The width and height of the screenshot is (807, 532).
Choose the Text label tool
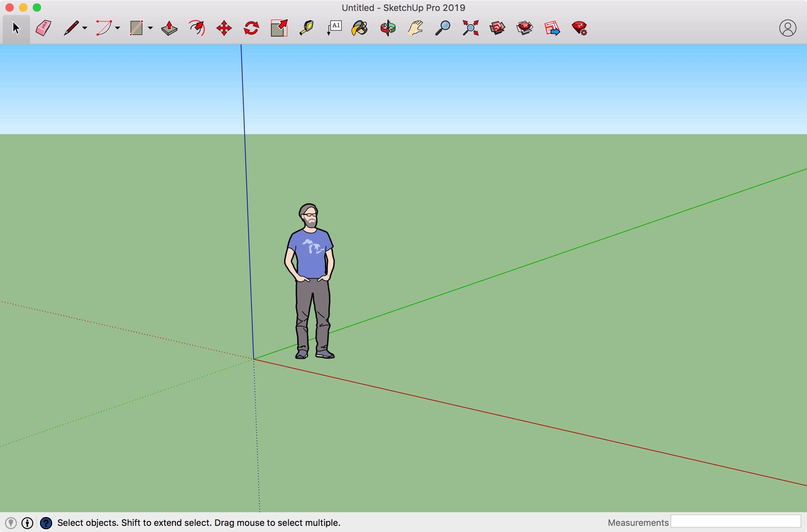click(x=334, y=28)
